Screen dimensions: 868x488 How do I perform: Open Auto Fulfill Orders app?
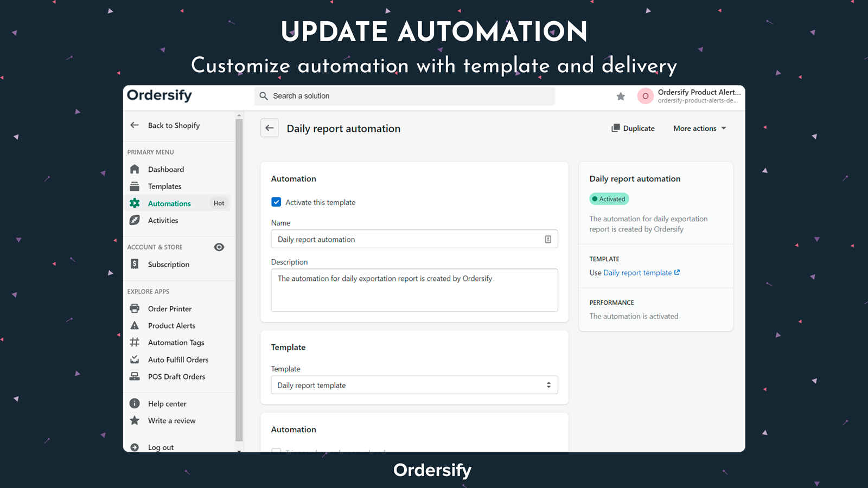(178, 359)
